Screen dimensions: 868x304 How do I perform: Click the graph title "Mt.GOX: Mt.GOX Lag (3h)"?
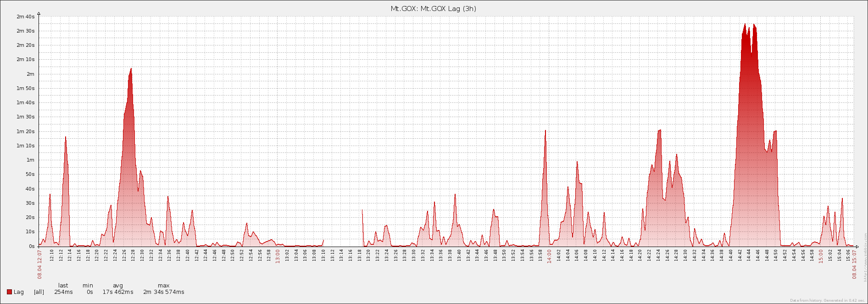[x=433, y=9]
